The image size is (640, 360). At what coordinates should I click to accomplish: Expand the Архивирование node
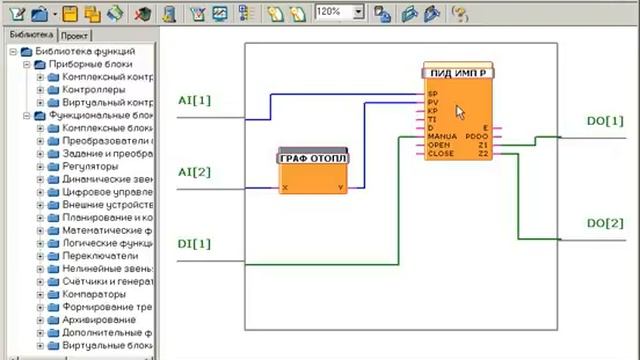(x=40, y=320)
